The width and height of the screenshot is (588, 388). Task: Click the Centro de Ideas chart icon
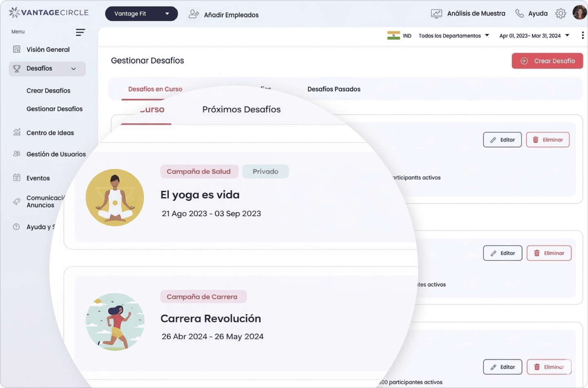[x=17, y=132]
